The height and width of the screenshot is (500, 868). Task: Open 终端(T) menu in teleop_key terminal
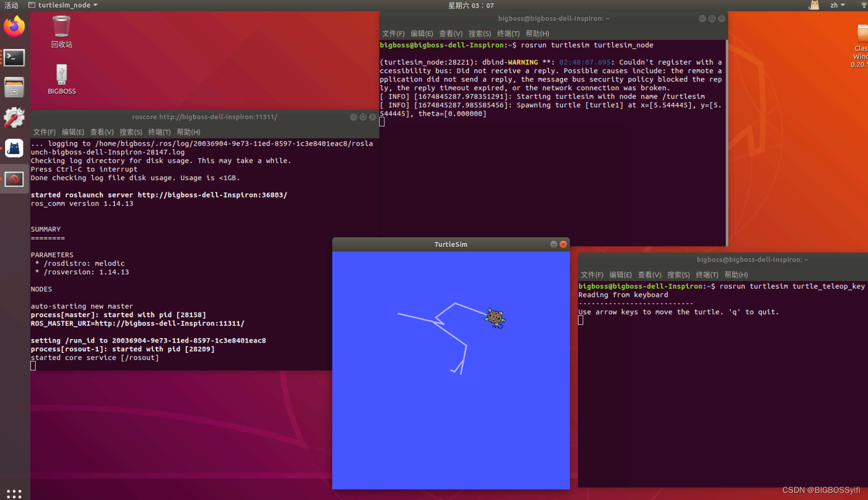coord(707,275)
